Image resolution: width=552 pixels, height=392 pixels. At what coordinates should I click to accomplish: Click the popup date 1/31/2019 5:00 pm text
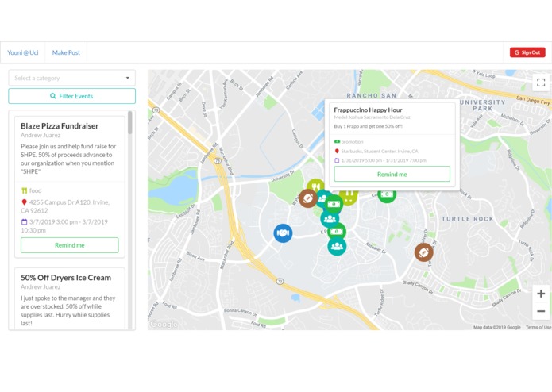coord(384,160)
